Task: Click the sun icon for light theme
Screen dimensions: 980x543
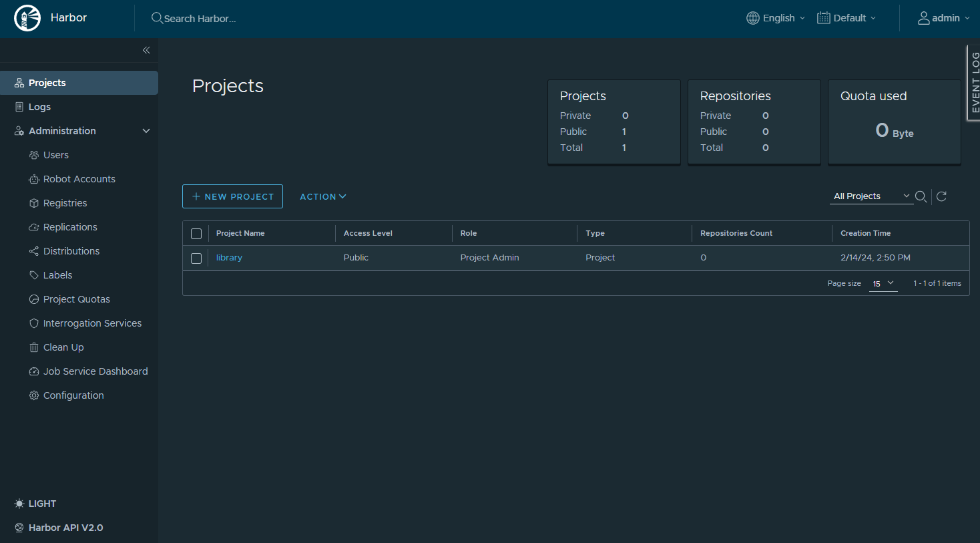Action: tap(19, 504)
